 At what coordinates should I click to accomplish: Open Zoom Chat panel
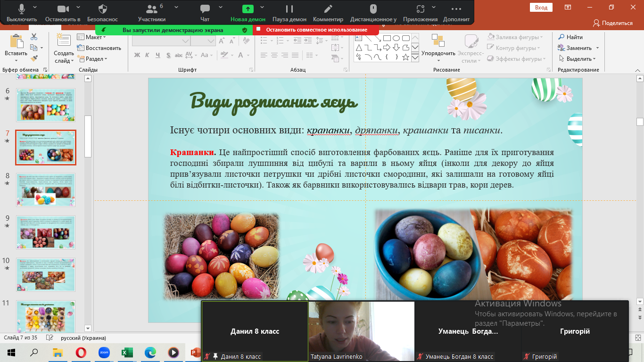pyautogui.click(x=205, y=12)
